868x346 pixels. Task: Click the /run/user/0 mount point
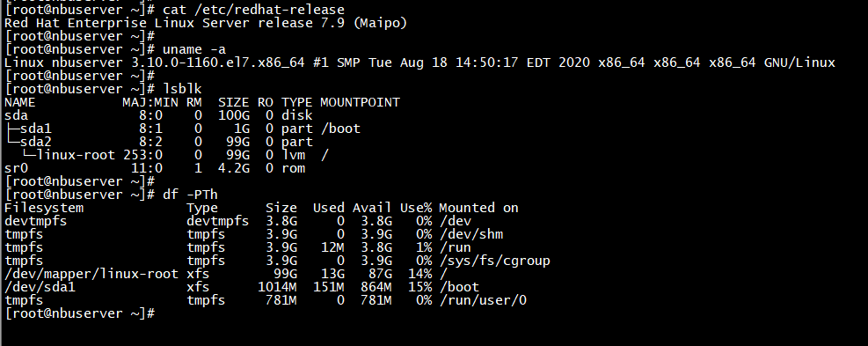483,300
